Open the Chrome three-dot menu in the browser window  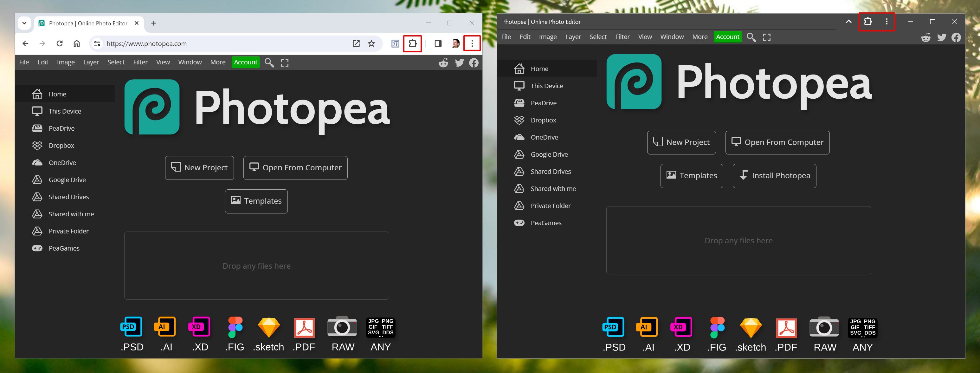coord(472,43)
